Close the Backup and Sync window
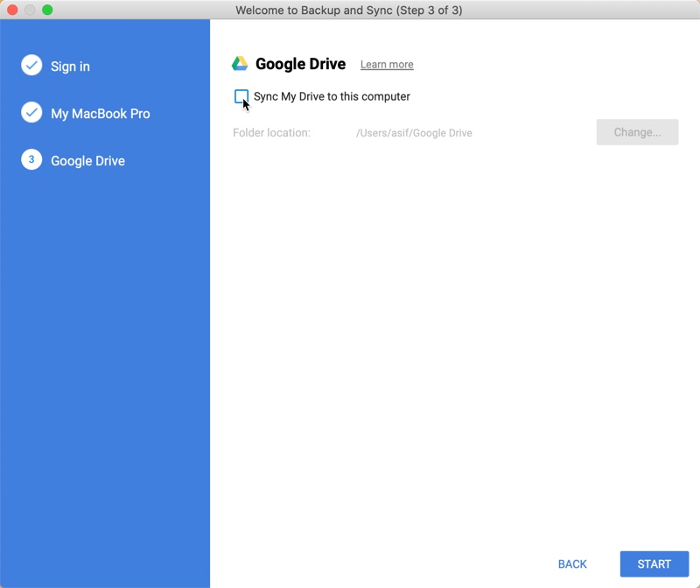This screenshot has height=588, width=700. (12, 10)
